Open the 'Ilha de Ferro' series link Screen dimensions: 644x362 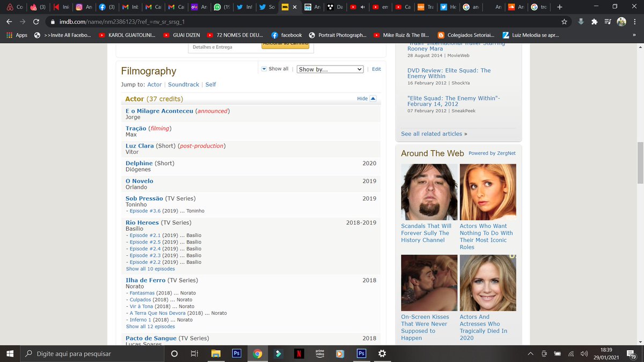tap(145, 280)
